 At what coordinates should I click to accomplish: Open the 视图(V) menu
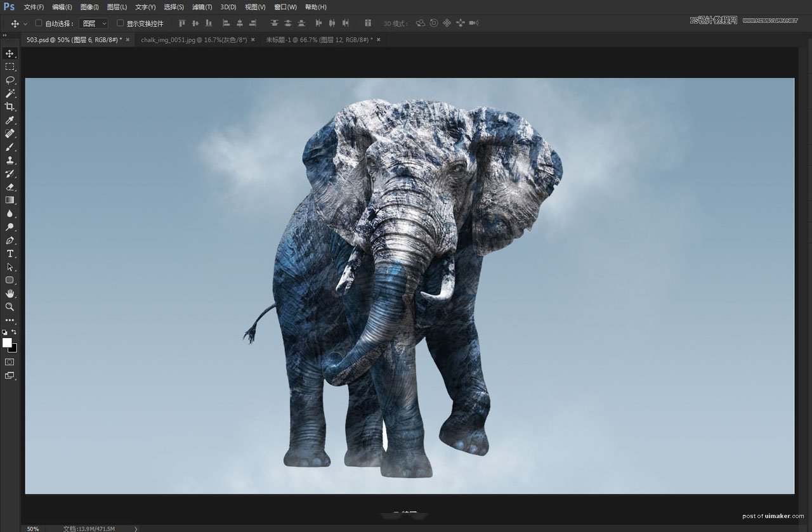pos(255,7)
